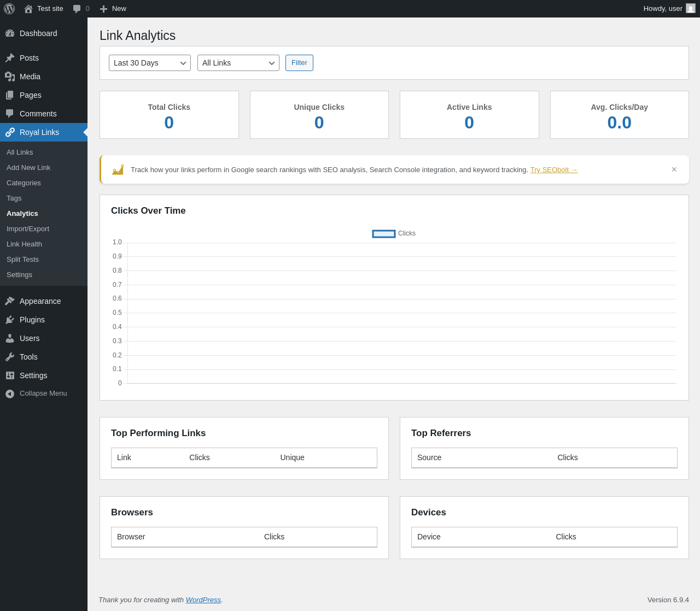
Task: Open the Last 30 Days dropdown
Action: pyautogui.click(x=150, y=63)
